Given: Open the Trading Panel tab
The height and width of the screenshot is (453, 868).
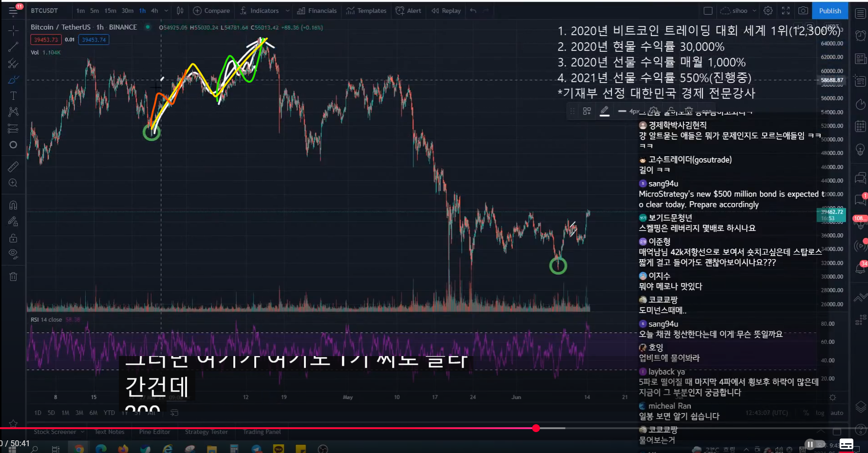Looking at the screenshot, I should 262,432.
